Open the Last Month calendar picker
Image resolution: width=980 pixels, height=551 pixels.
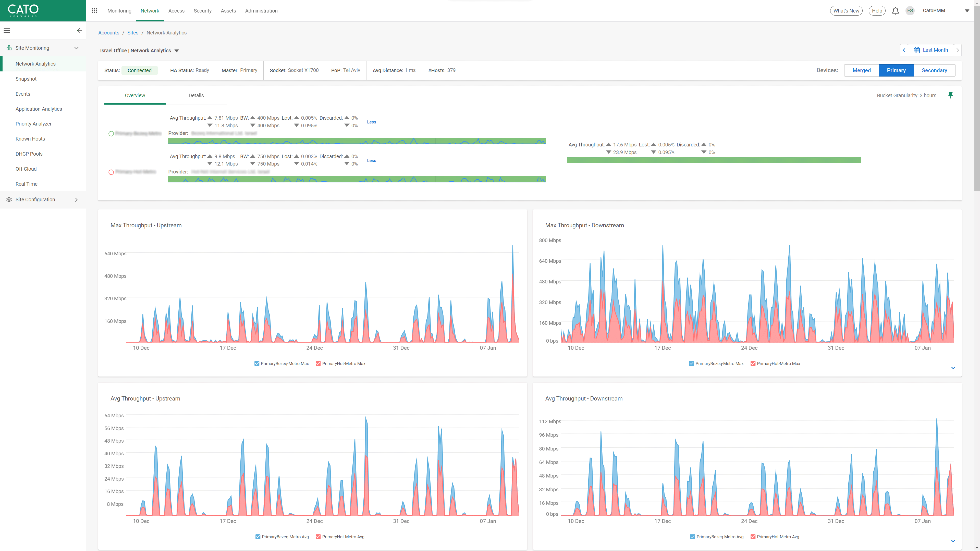(930, 50)
